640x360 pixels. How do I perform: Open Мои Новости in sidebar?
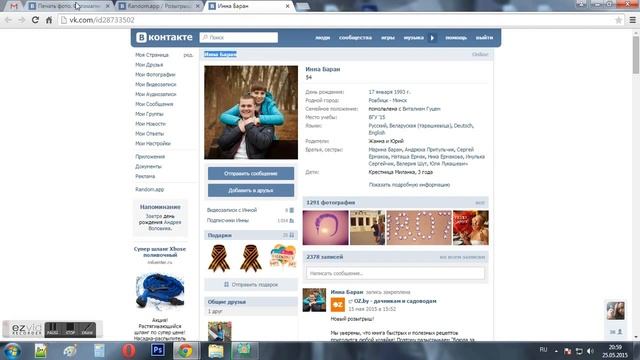tap(150, 124)
